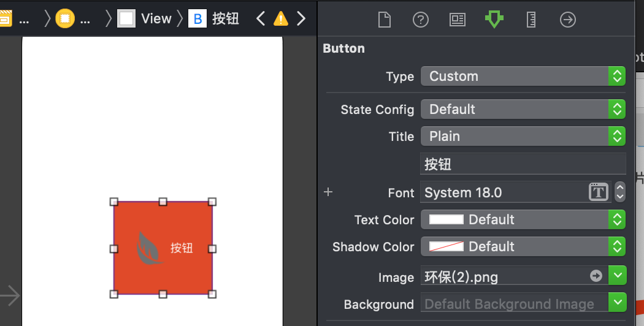Click the Font System 18.0 field
This screenshot has width=644, height=326.
click(x=515, y=192)
